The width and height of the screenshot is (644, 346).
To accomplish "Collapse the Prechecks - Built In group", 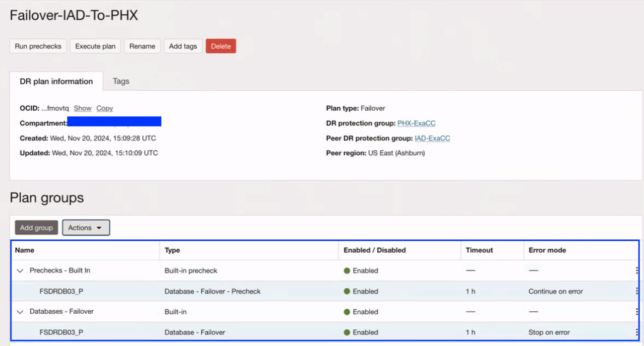I will [20, 271].
